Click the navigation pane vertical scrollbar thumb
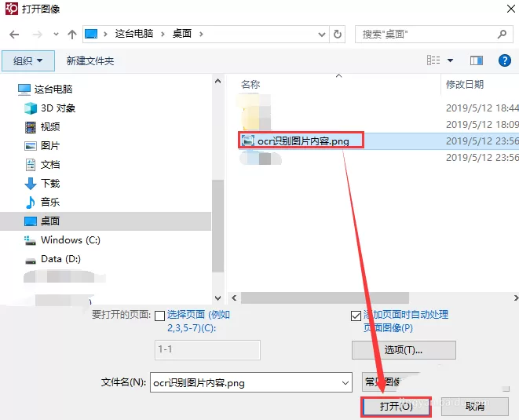This screenshot has width=519, height=420. (x=217, y=226)
